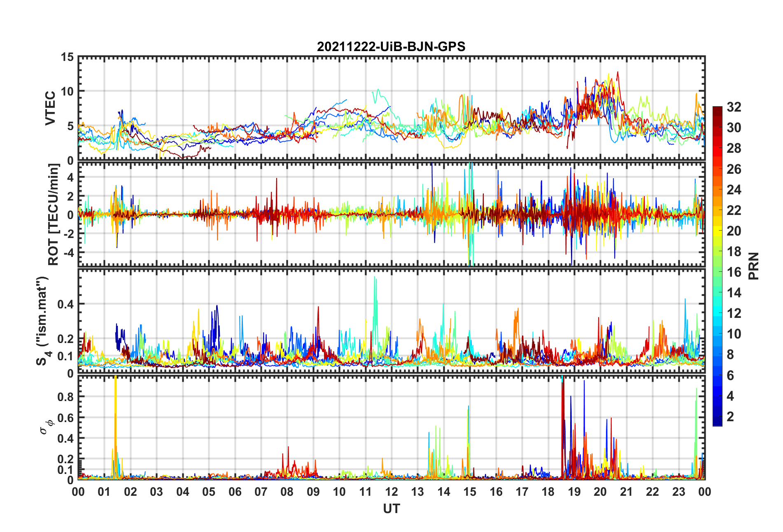Screen dimensions: 783x532
Task: Click the S4 ("ism.mat") axis label
Action: click(42, 321)
